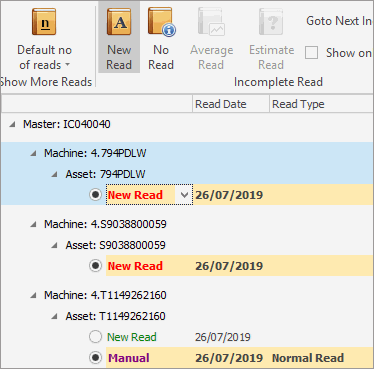Collapse the Machine: 4.794PDLW node
The height and width of the screenshot is (369, 374).
[33, 153]
